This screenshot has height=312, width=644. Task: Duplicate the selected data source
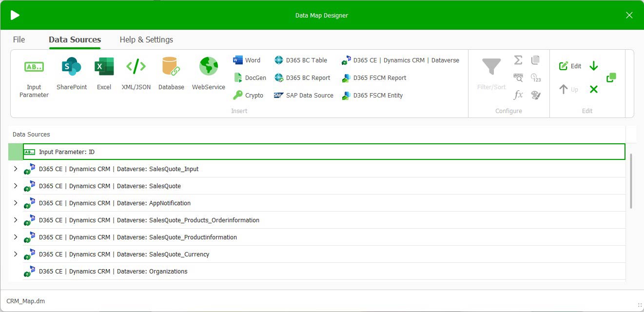(611, 78)
